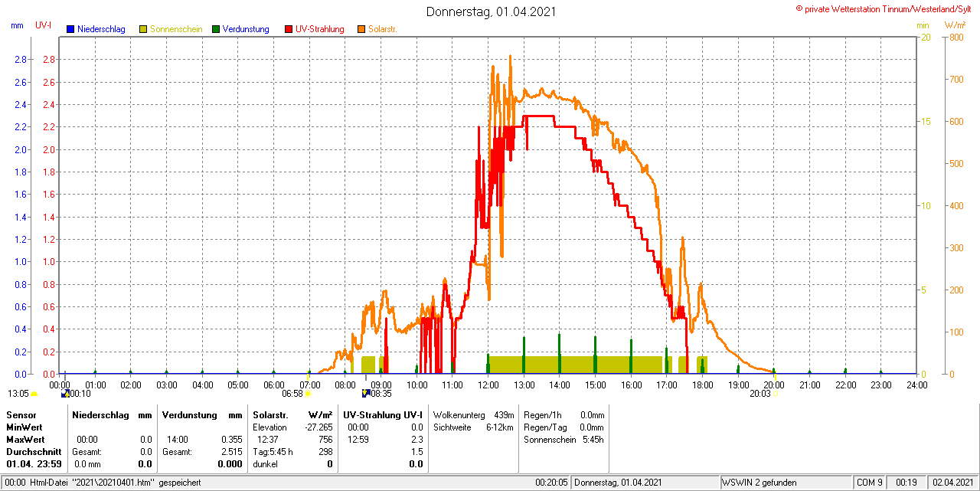Click the Durchschnitt row label
The image size is (980, 491).
tap(33, 451)
